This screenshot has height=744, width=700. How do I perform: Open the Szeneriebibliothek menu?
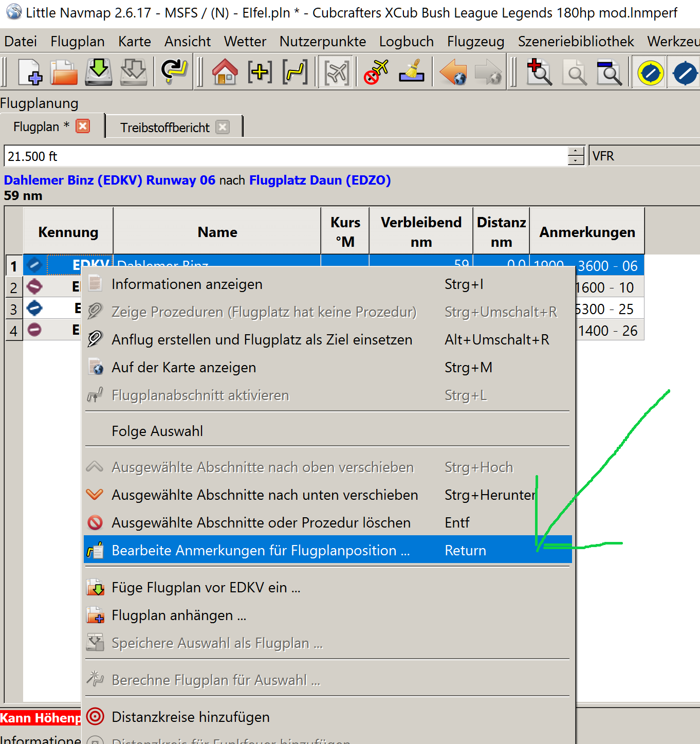[x=576, y=41]
